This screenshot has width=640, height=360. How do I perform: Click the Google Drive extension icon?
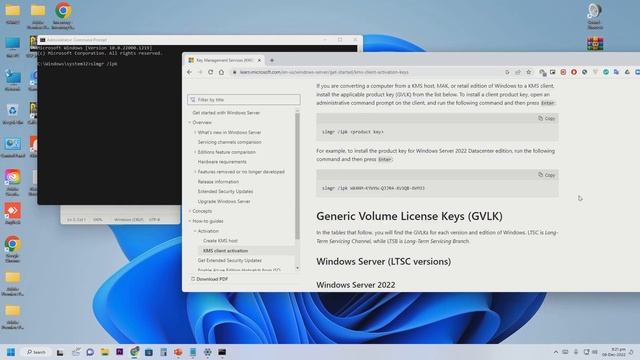coord(627,72)
